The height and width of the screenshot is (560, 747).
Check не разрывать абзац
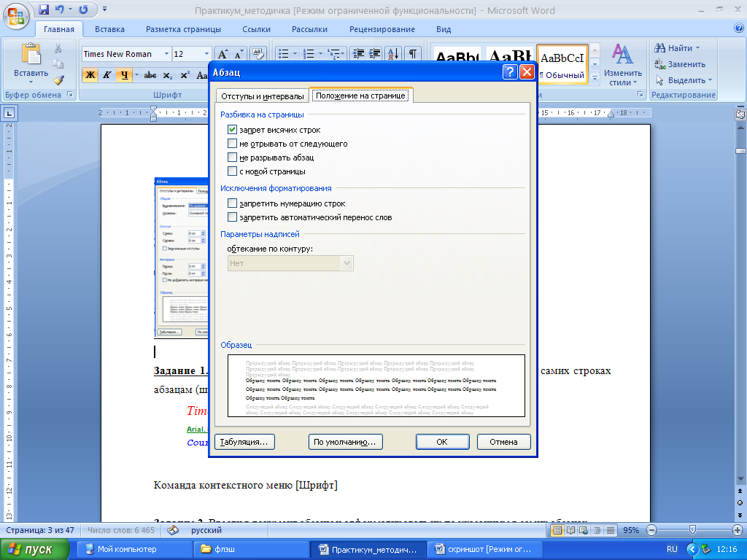[233, 157]
